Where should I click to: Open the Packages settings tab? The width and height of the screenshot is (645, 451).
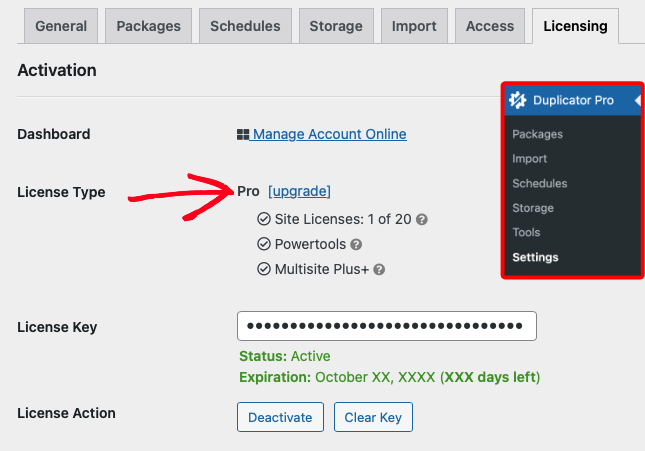[x=148, y=26]
